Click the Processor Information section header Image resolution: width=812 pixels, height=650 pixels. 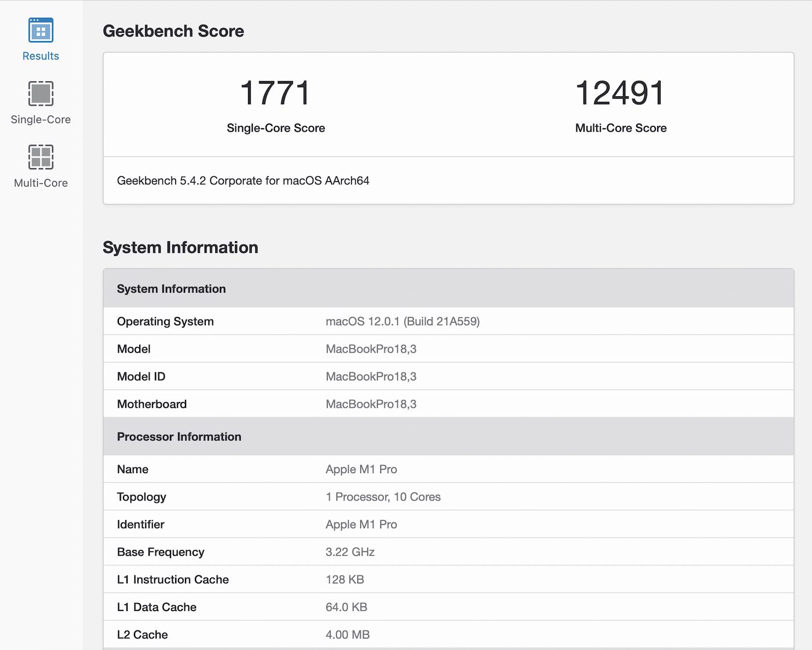[179, 437]
